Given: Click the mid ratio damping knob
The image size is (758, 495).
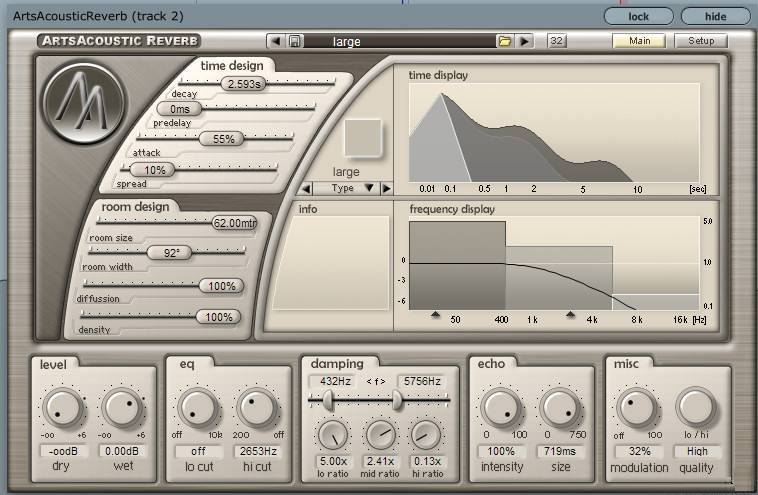Looking at the screenshot, I should tap(380, 436).
